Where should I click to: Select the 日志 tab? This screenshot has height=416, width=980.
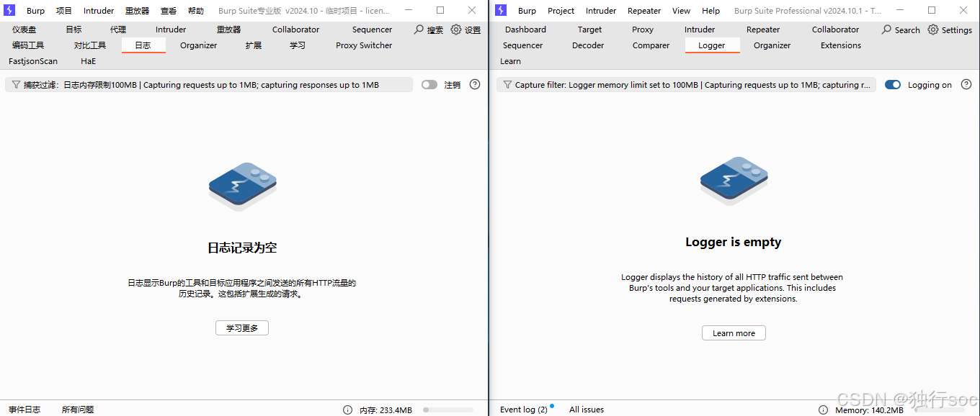tap(143, 45)
